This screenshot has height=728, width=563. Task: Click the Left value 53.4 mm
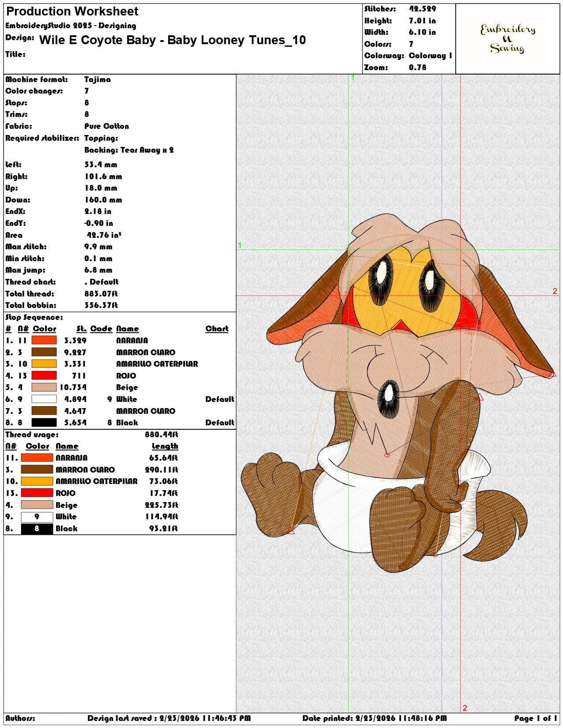[101, 165]
